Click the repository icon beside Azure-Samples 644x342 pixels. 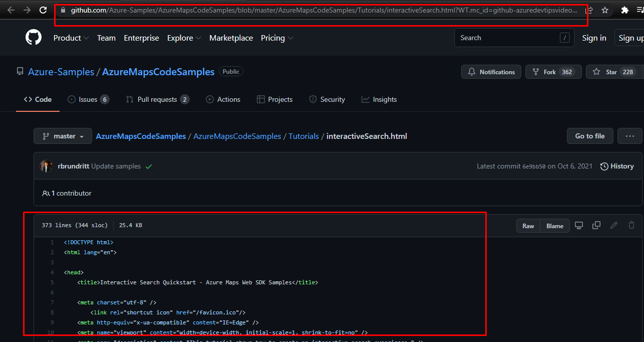(20, 72)
